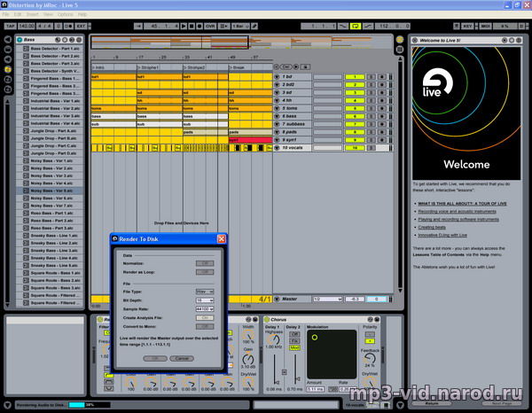Image resolution: width=532 pixels, height=413 pixels.
Task: Click the Previous Locator arrow icon
Action: (x=277, y=66)
